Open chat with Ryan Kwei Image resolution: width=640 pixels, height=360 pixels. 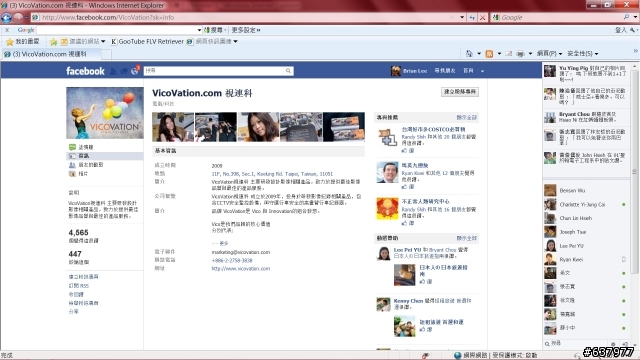click(x=571, y=260)
